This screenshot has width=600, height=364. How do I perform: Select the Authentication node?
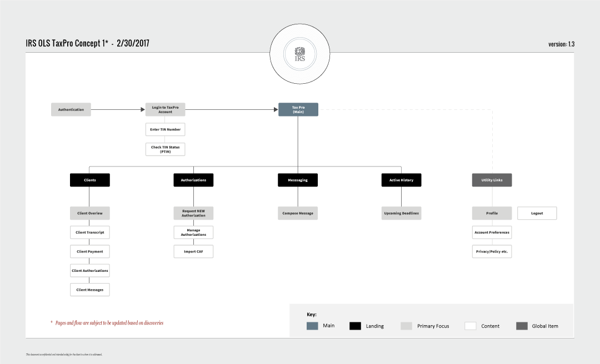tap(71, 109)
